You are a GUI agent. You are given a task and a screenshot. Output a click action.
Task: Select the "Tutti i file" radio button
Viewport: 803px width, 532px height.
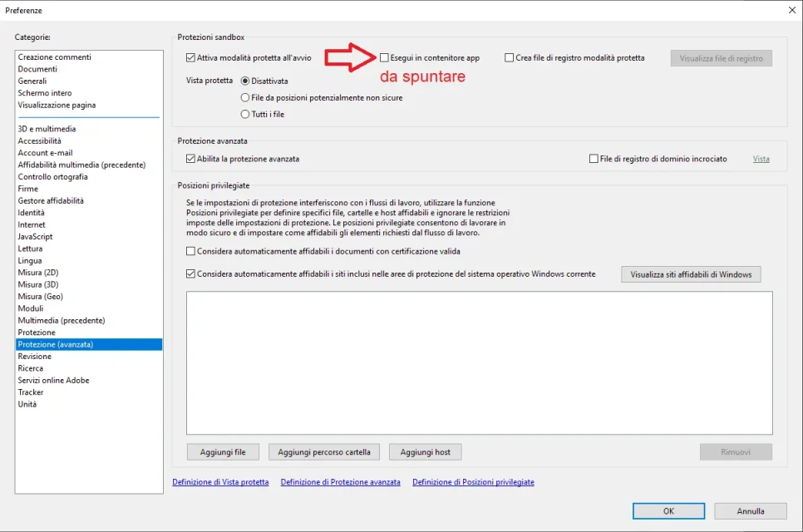point(245,114)
